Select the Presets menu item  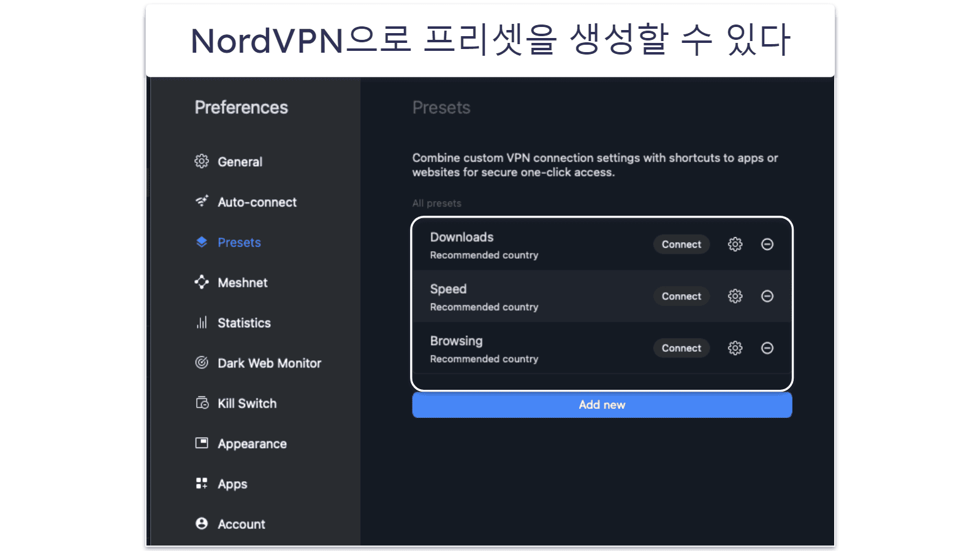tap(239, 243)
